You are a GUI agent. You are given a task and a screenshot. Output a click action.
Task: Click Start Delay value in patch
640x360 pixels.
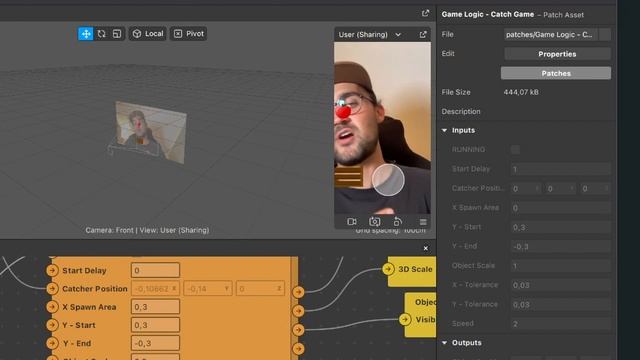pos(155,270)
